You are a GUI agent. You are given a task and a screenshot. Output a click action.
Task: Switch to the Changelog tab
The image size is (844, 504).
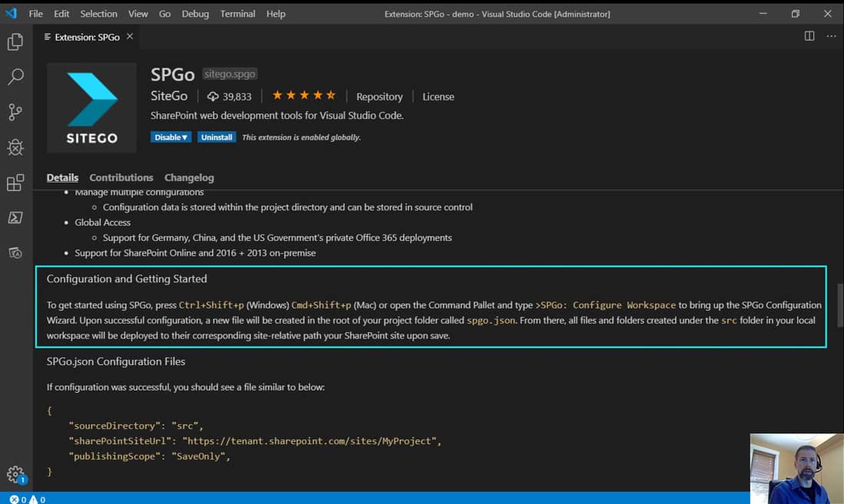189,177
